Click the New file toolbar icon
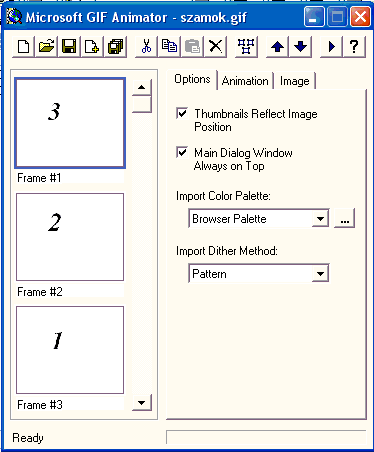The width and height of the screenshot is (374, 452). point(23,47)
